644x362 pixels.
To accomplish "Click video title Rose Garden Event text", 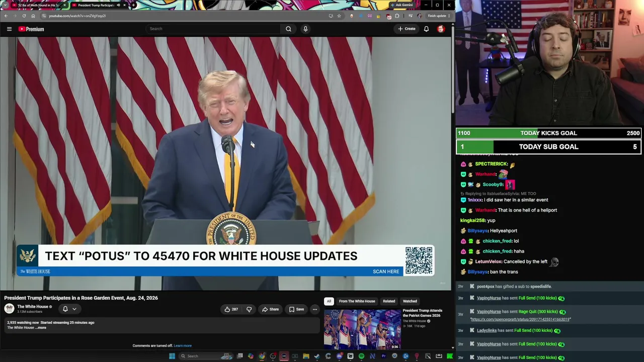I will [x=81, y=298].
